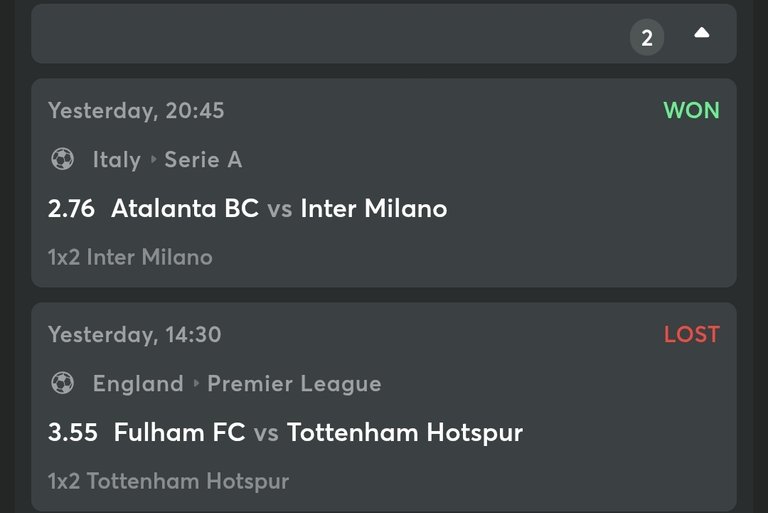Click the soccer ball icon beside England
768x513 pixels.
(63, 383)
